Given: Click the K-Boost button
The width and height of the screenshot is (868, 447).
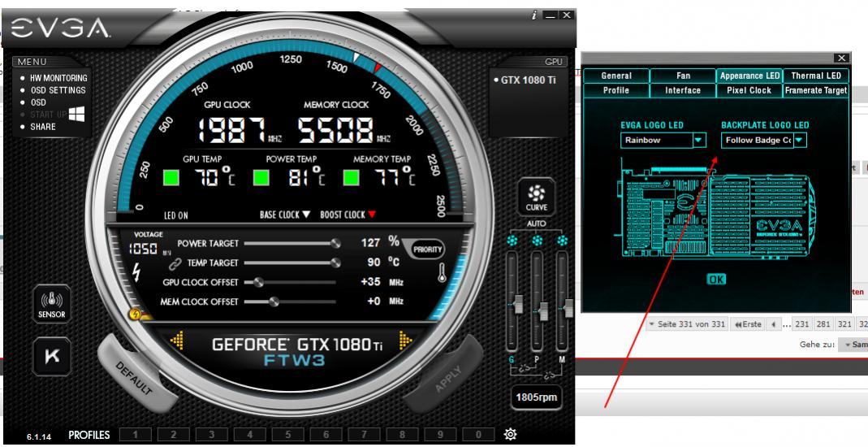Looking at the screenshot, I should 53,356.
